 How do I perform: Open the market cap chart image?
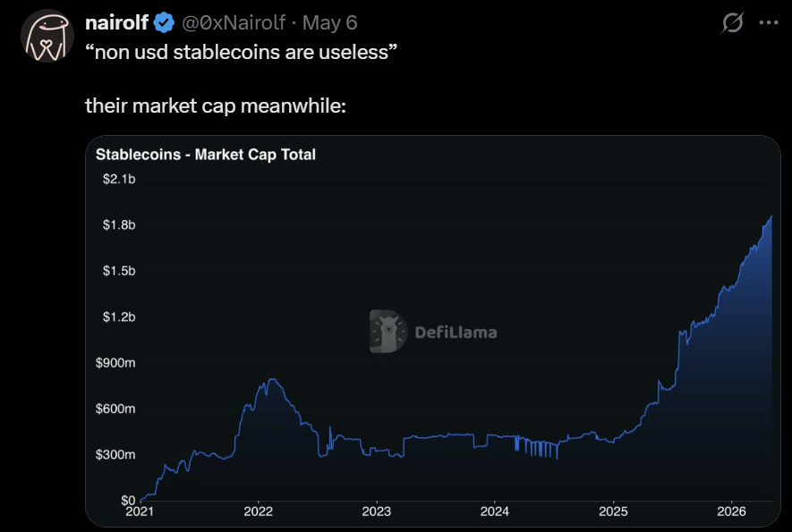point(433,331)
